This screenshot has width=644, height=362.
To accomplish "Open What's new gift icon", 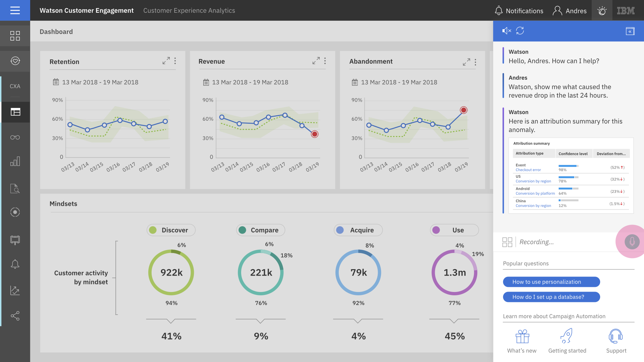I will pos(522,337).
